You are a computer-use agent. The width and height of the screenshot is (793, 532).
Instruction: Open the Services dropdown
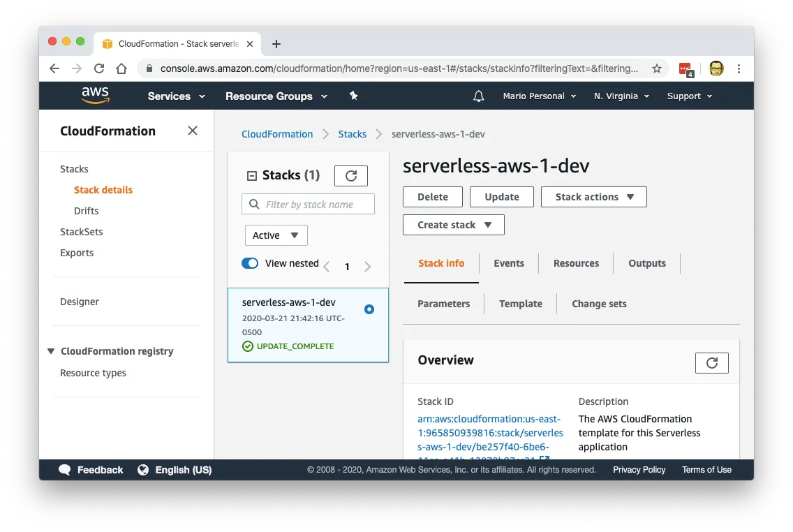pos(176,96)
